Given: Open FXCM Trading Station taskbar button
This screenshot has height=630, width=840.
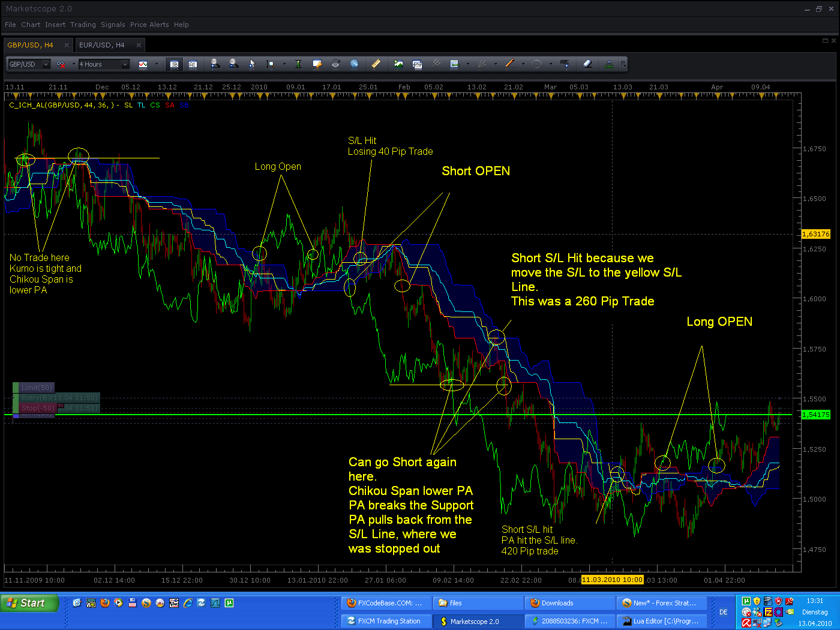Looking at the screenshot, I should point(386,621).
